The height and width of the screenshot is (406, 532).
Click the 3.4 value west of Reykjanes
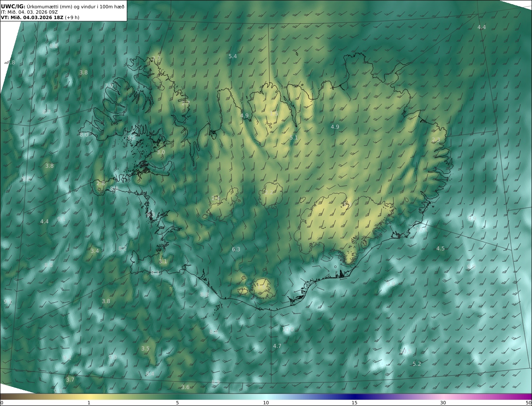[x=95, y=251]
